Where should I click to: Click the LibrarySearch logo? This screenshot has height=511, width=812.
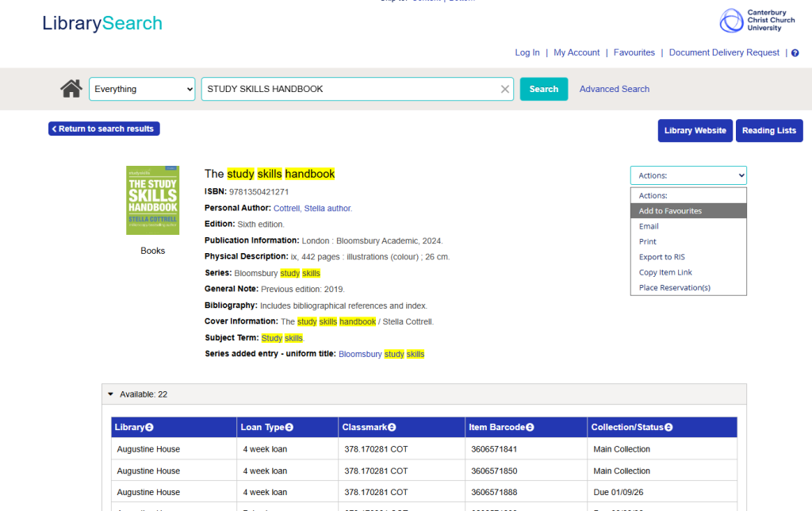(102, 23)
